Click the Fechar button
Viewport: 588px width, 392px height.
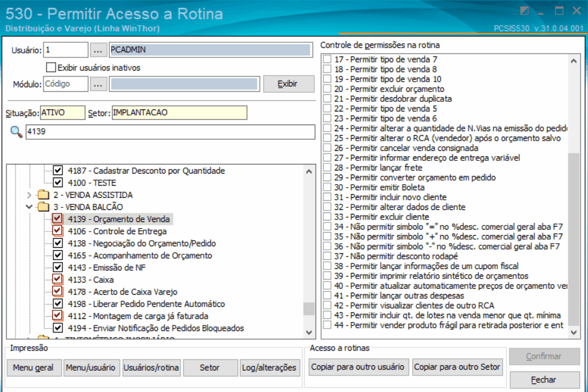(544, 379)
